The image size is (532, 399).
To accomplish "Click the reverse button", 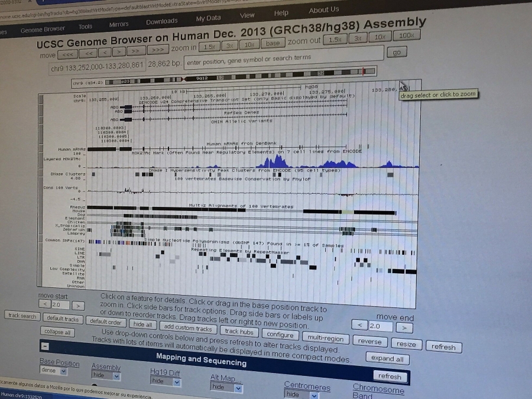I will click(x=369, y=341).
